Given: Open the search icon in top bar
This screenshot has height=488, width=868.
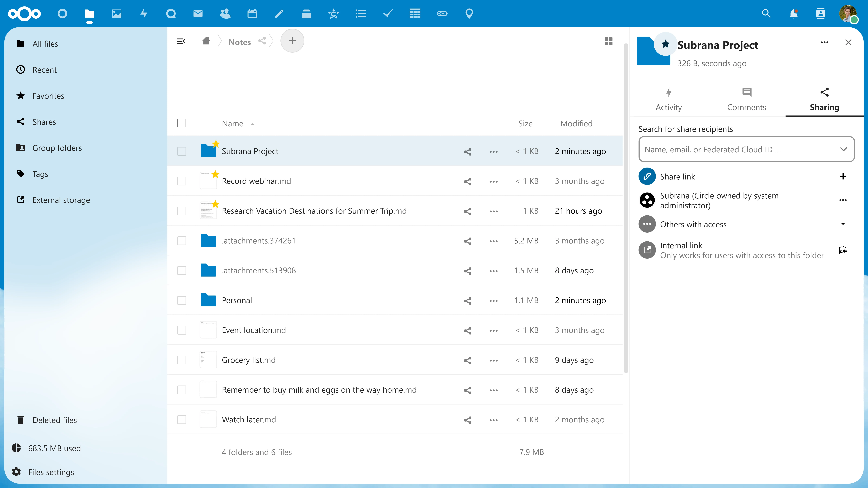Looking at the screenshot, I should [x=766, y=13].
